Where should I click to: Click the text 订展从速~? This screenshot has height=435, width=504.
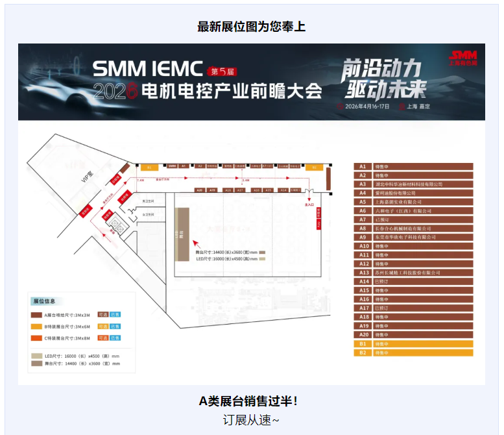(251, 420)
